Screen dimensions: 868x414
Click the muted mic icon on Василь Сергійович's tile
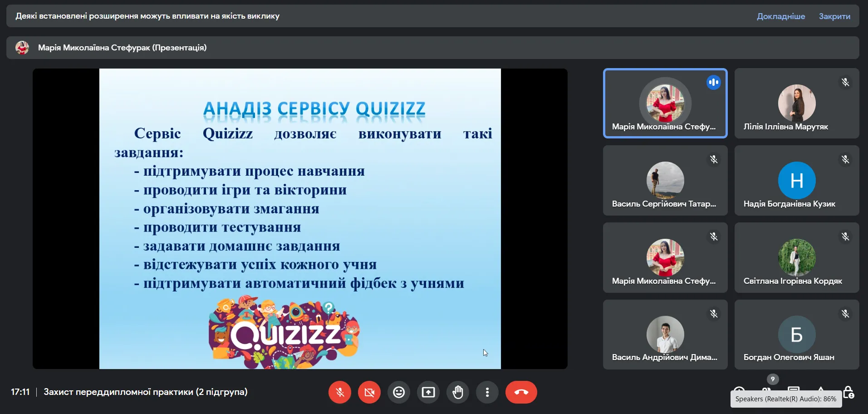(713, 159)
